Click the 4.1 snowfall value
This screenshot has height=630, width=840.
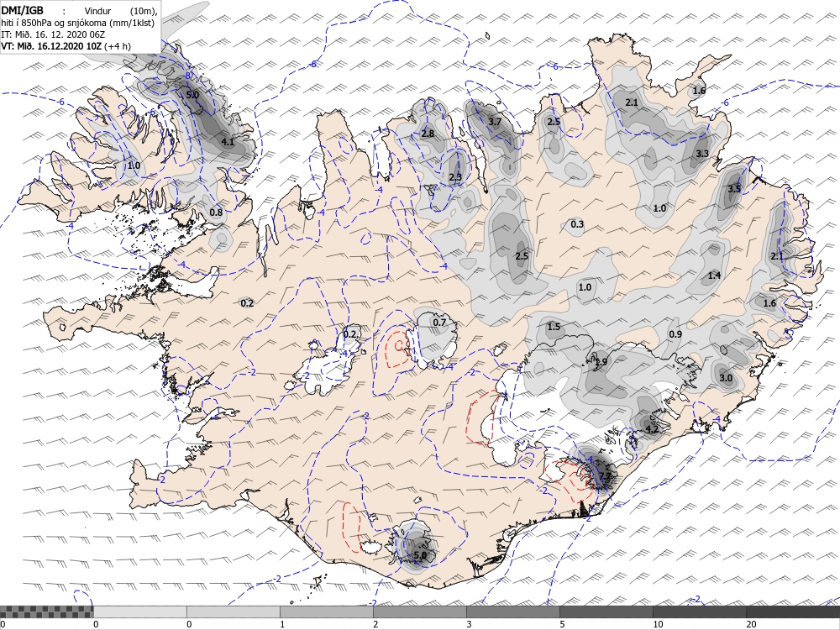pos(228,142)
